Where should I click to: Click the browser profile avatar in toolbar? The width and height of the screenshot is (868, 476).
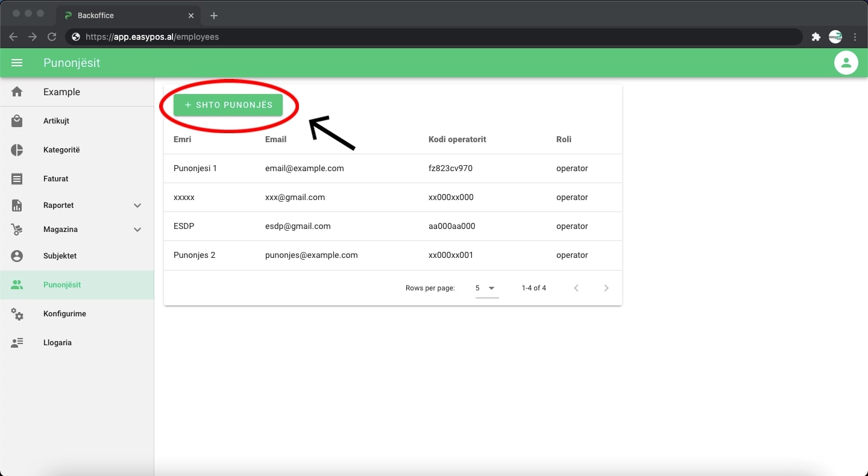tap(835, 37)
